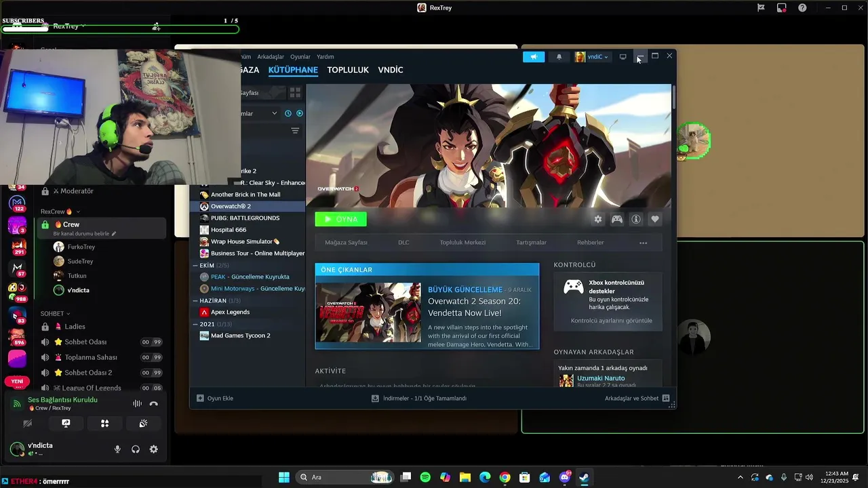Switch to the TOPLULUK tab
This screenshot has height=488, width=868.
pyautogui.click(x=348, y=70)
